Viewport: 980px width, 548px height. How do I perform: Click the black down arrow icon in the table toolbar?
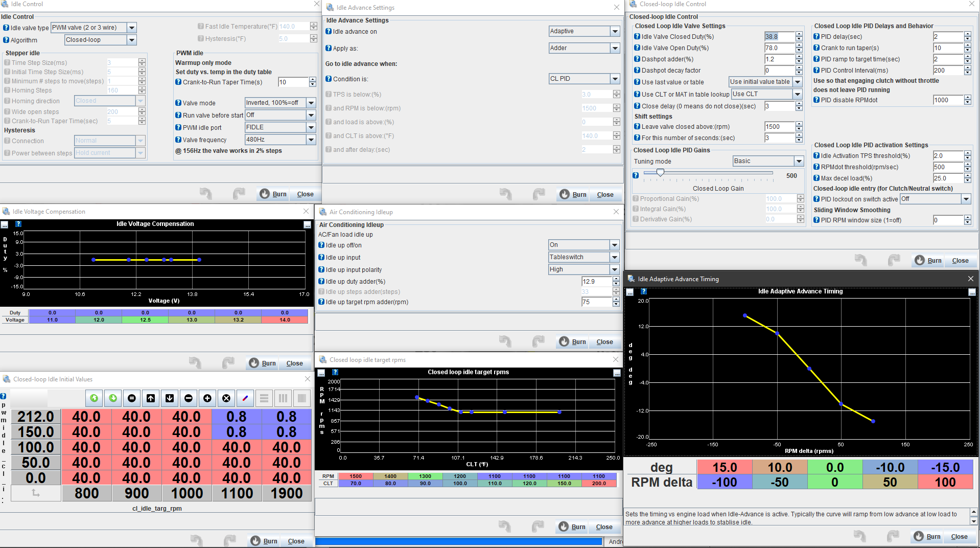pos(170,398)
